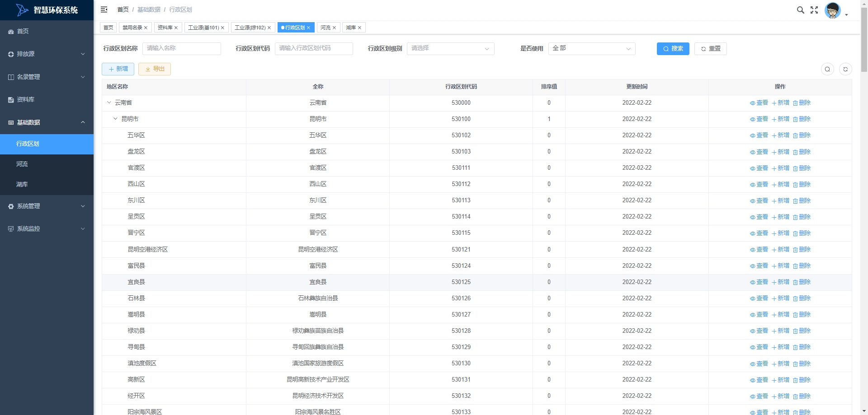Click the 导出 export button

coord(155,69)
